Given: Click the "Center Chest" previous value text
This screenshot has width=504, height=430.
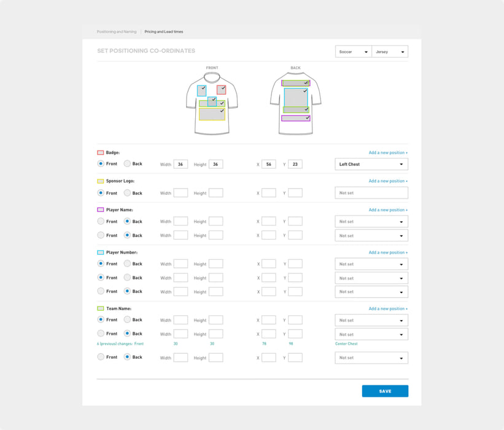Looking at the screenshot, I should point(346,344).
